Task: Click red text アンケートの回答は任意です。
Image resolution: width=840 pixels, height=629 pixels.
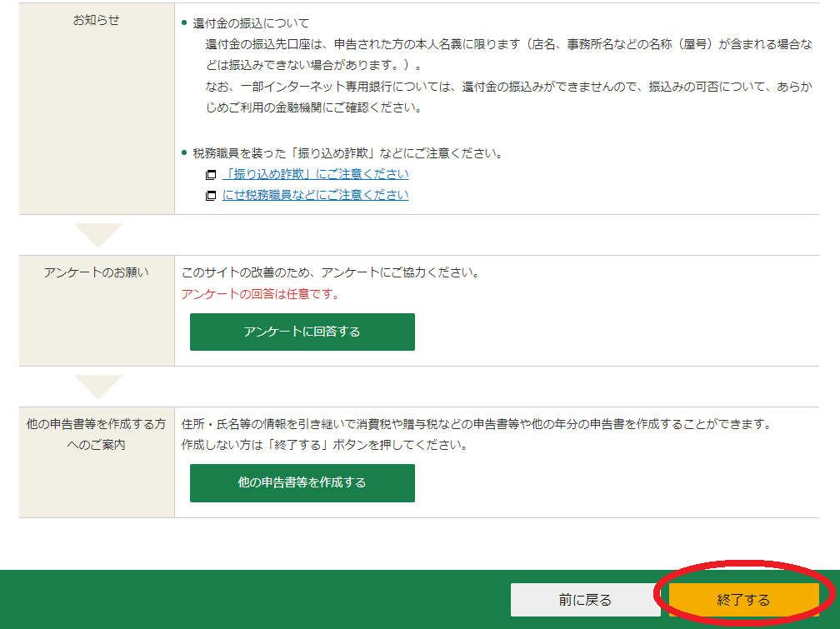Action: click(261, 294)
